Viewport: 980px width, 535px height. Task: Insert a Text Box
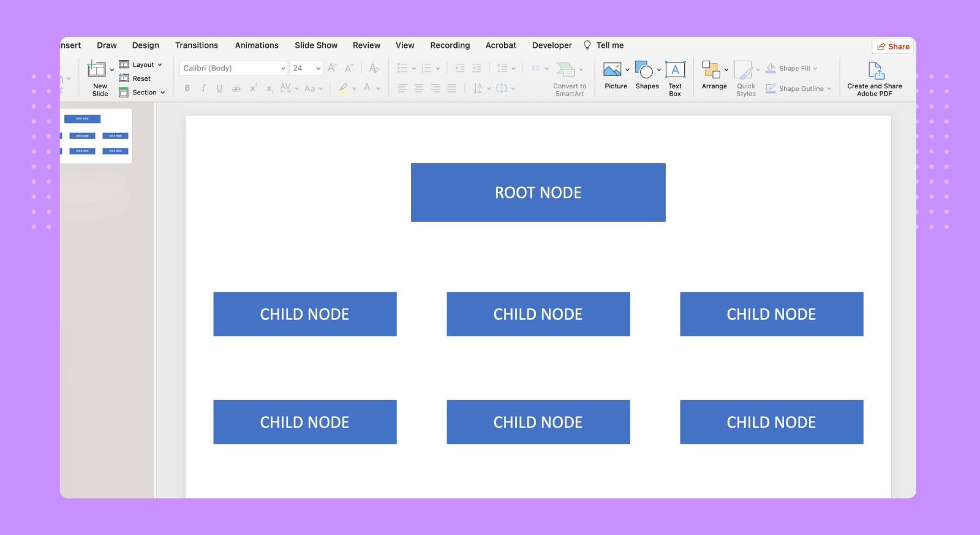coord(675,70)
